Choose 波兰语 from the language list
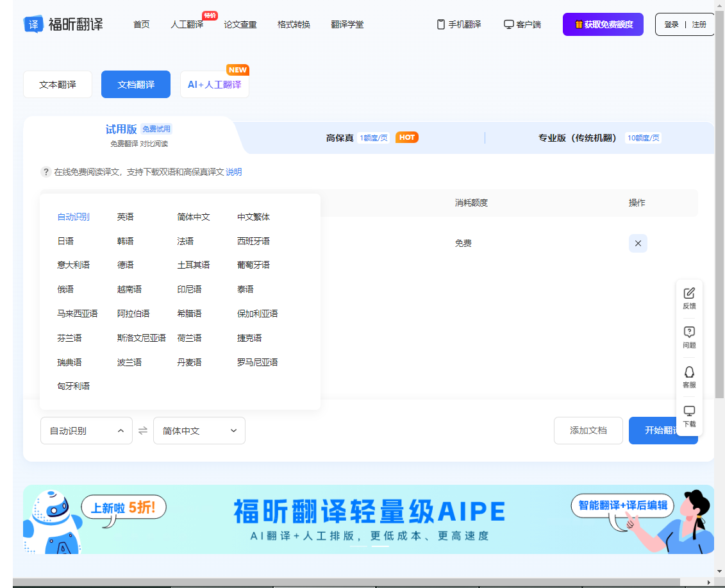 pos(129,362)
